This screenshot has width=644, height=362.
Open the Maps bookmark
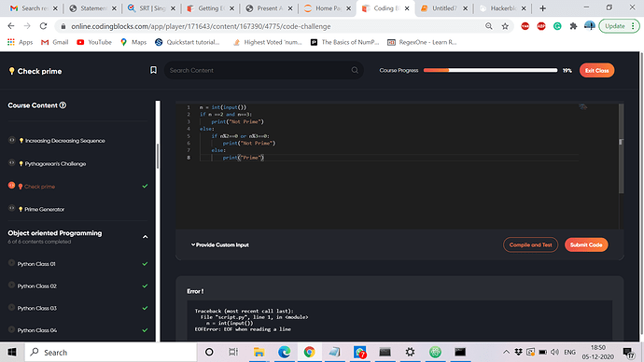tap(133, 42)
